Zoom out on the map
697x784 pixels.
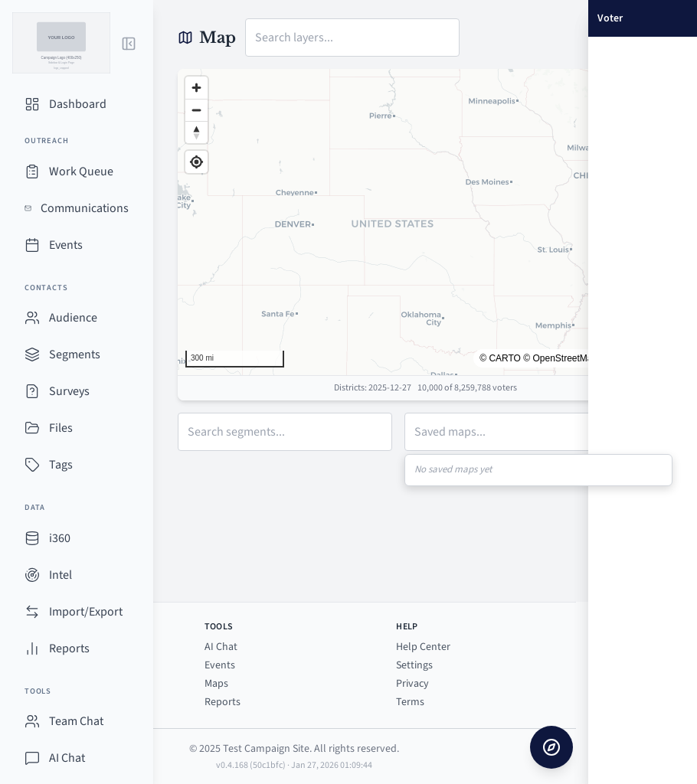point(196,110)
